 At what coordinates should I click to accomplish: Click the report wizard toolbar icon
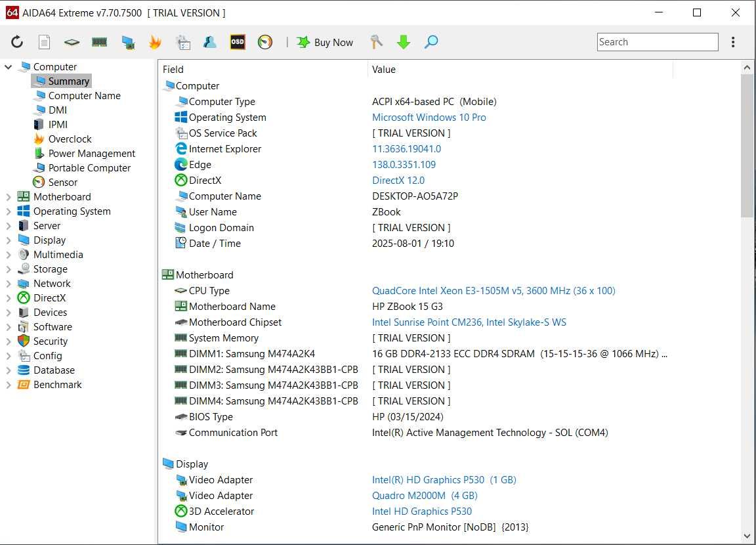(x=182, y=43)
